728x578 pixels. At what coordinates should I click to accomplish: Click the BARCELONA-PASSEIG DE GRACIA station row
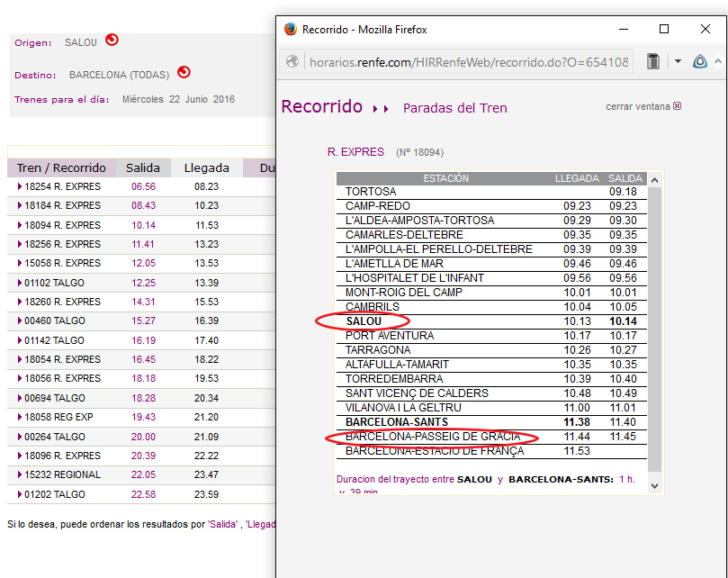pos(491,437)
